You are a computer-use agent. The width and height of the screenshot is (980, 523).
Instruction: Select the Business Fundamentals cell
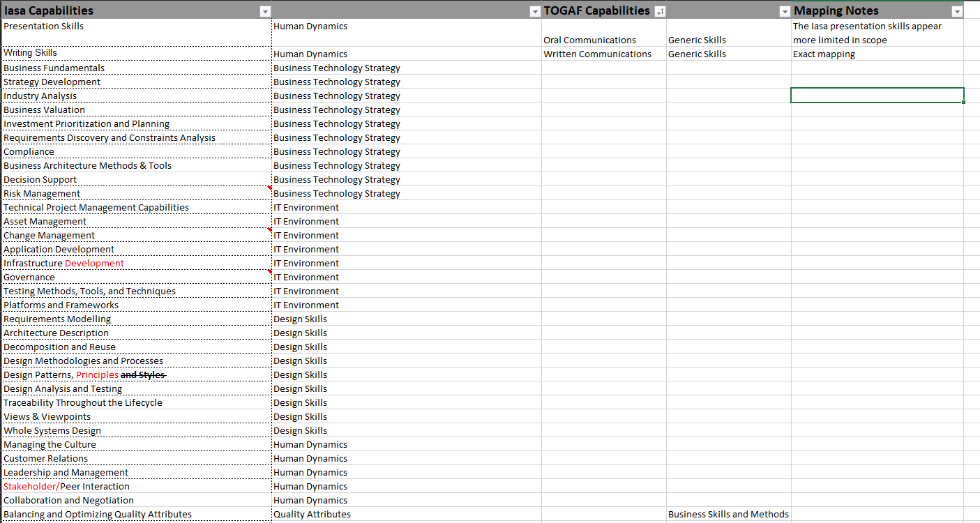pyautogui.click(x=136, y=68)
